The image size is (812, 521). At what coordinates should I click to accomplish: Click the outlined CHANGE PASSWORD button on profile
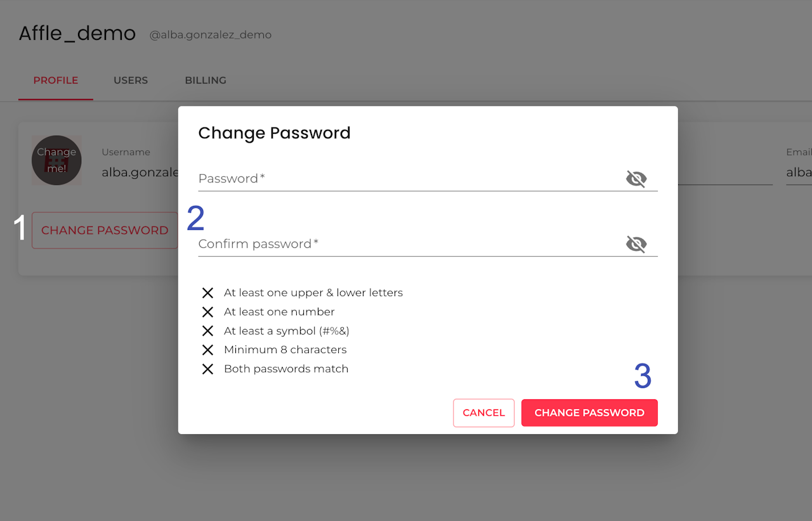105,230
